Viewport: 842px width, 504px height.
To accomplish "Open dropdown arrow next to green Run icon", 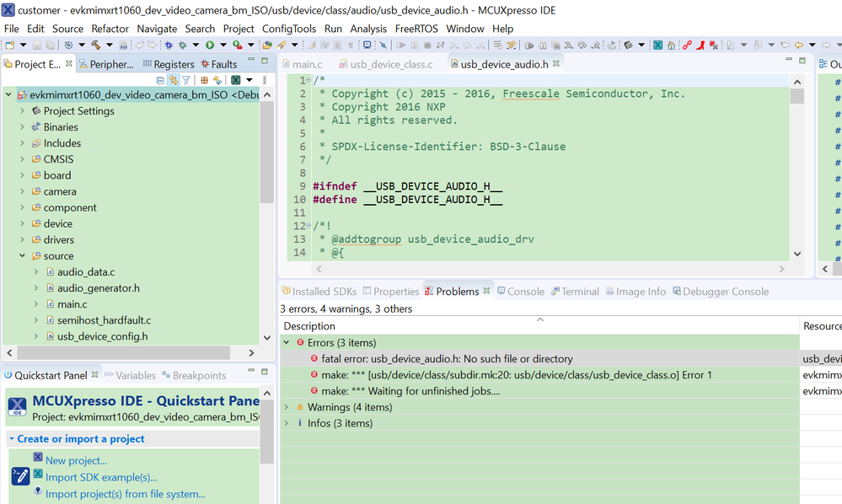I will [x=223, y=45].
